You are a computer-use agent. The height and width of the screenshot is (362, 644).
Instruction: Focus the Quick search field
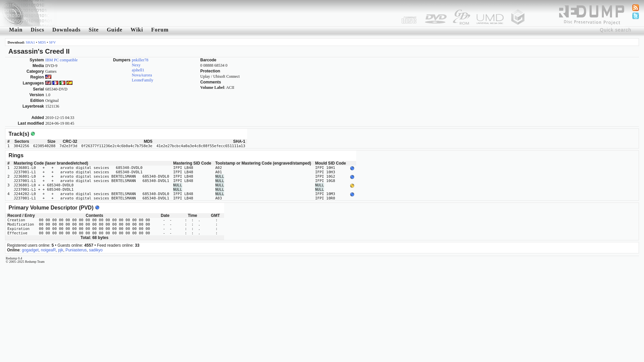(615, 30)
